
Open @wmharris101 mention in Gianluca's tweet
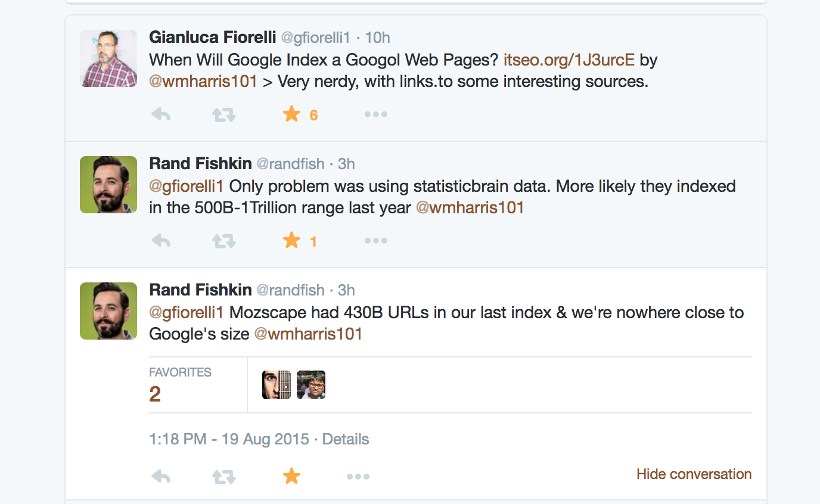(203, 81)
